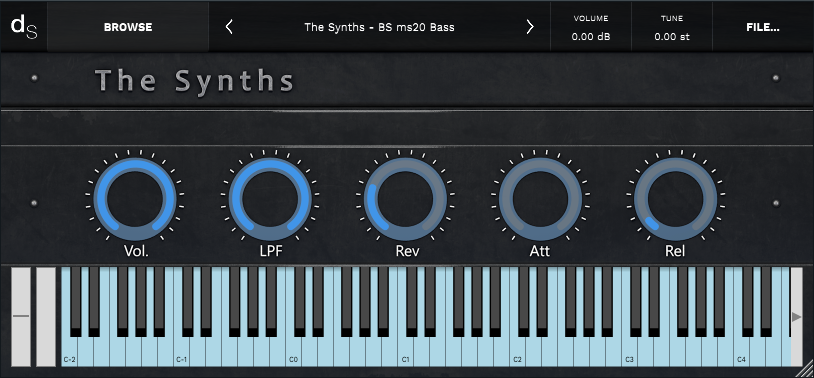Image resolution: width=814 pixels, height=378 pixels.
Task: Play the C-2 key on keyboard
Action: (70, 352)
